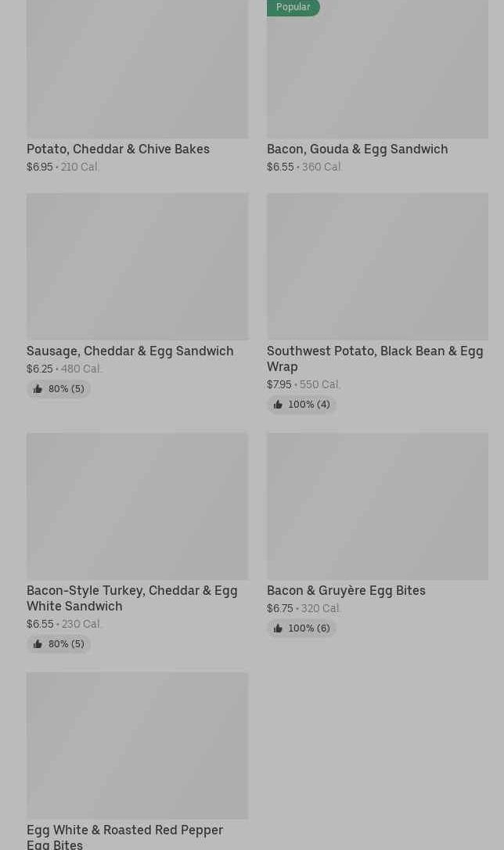Click Southwest Potato, Black Bean & Egg Wrap title
This screenshot has height=850, width=504.
374,358
